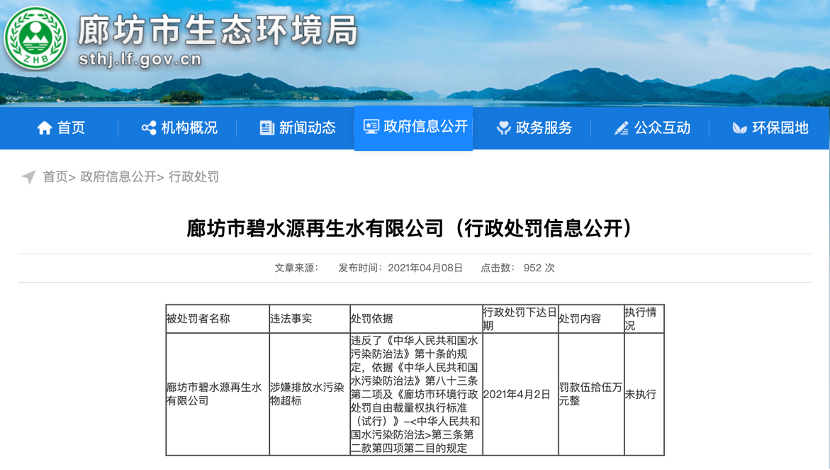Click the legal basis cell starting 违反了
Screen dimensions: 830x470
(x=416, y=394)
